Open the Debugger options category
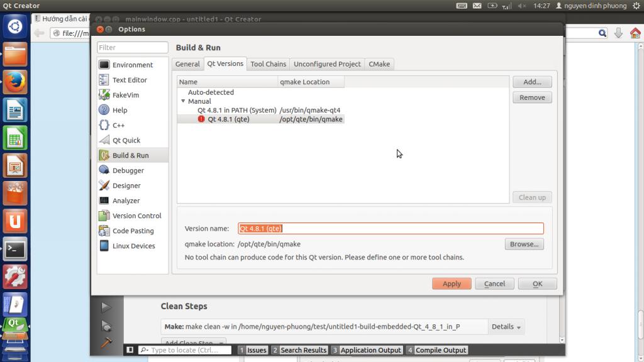The height and width of the screenshot is (362, 644). [132, 170]
